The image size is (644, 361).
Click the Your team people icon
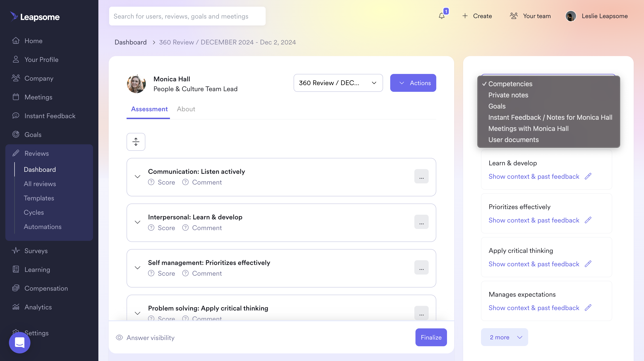click(x=514, y=16)
